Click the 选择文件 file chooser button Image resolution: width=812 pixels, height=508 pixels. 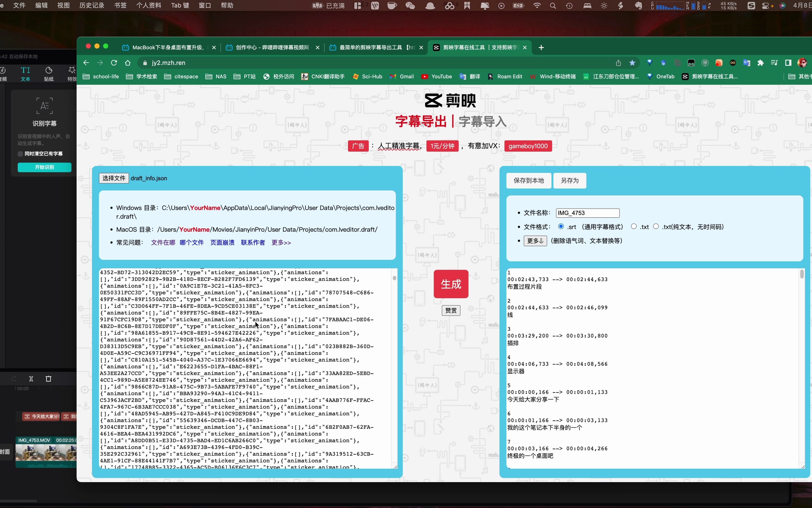pyautogui.click(x=114, y=178)
